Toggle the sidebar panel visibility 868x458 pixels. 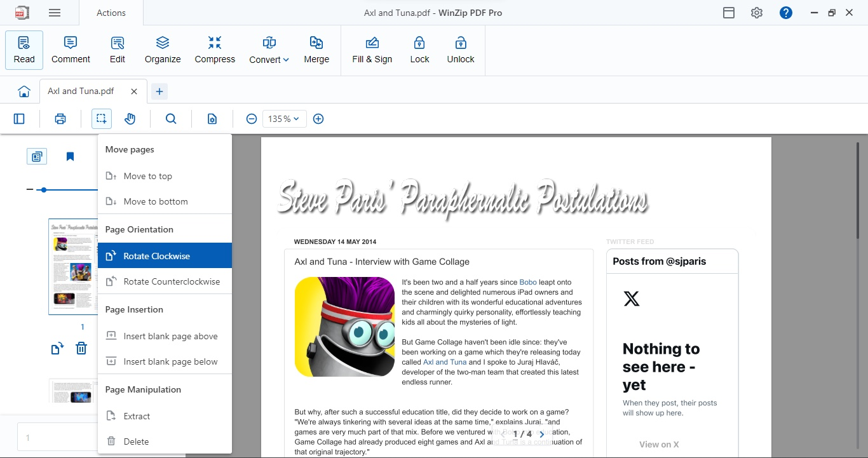19,119
